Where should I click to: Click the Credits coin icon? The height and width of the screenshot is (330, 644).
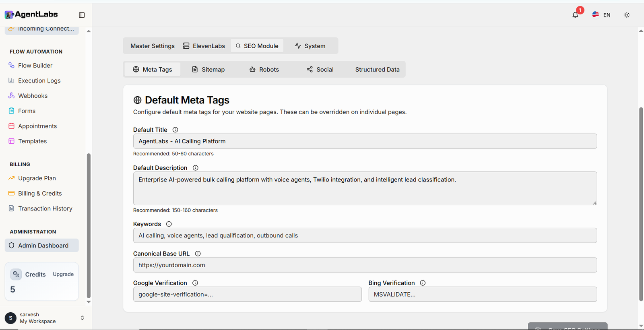point(16,274)
